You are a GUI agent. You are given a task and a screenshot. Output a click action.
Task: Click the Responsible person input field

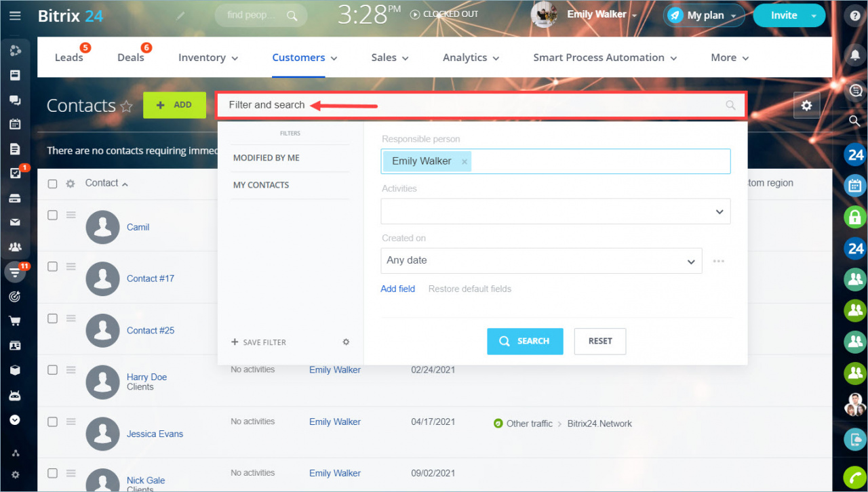pos(555,161)
